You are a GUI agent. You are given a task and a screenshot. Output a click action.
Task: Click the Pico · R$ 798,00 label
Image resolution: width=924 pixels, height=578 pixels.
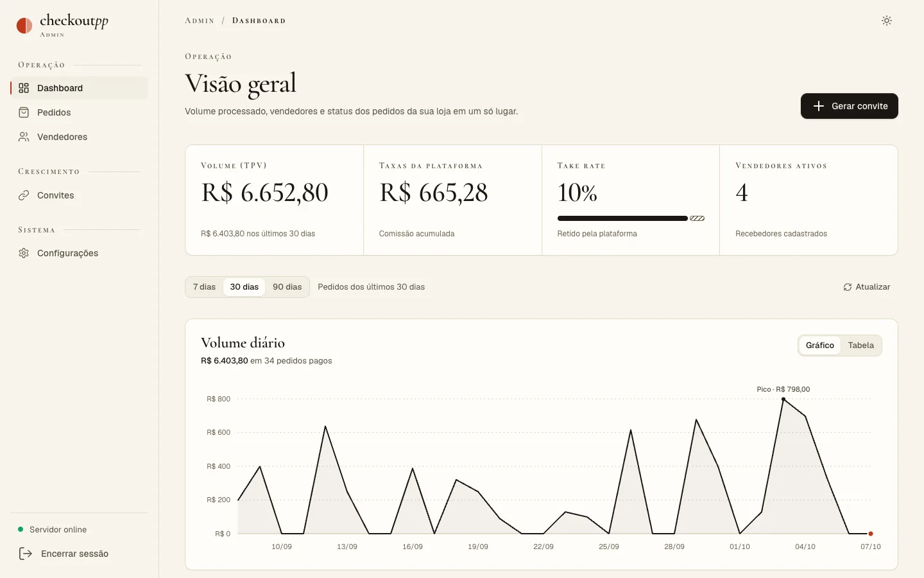click(x=783, y=389)
